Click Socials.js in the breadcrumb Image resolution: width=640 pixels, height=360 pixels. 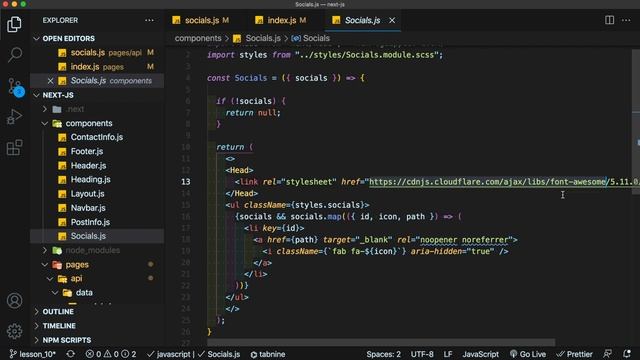coord(262,38)
